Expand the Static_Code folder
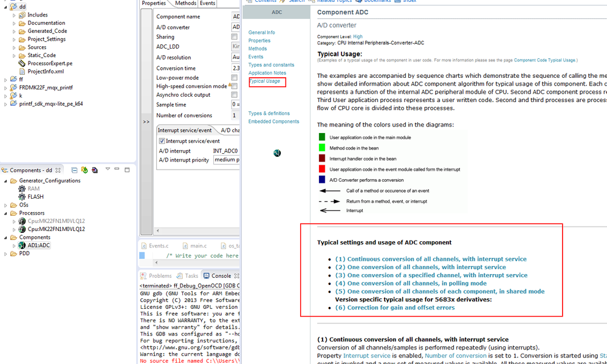Viewport: 607px width, 364px height. tap(15, 56)
